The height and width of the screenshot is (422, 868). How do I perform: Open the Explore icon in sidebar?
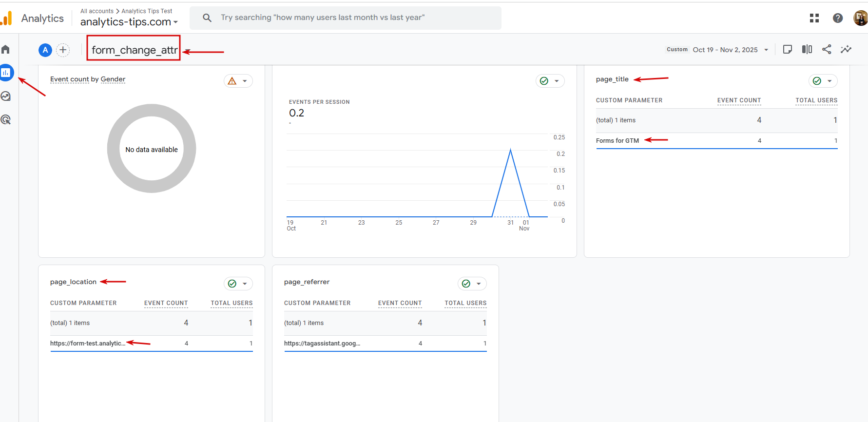[x=6, y=96]
